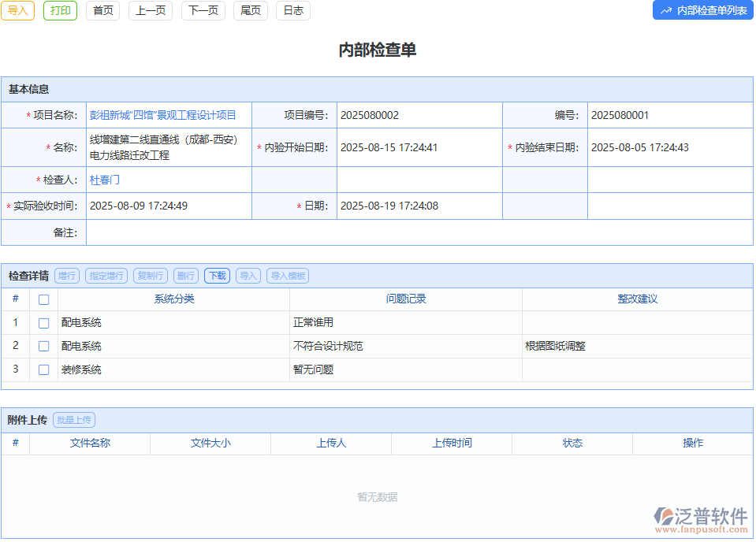Check the first 配电系统 row checkbox
756x542 pixels.
pos(43,322)
